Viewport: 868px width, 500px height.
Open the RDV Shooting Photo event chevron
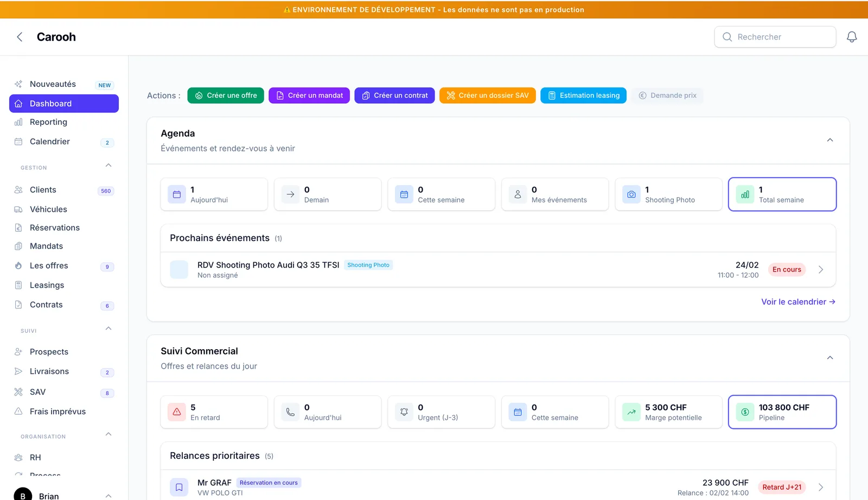click(x=821, y=270)
